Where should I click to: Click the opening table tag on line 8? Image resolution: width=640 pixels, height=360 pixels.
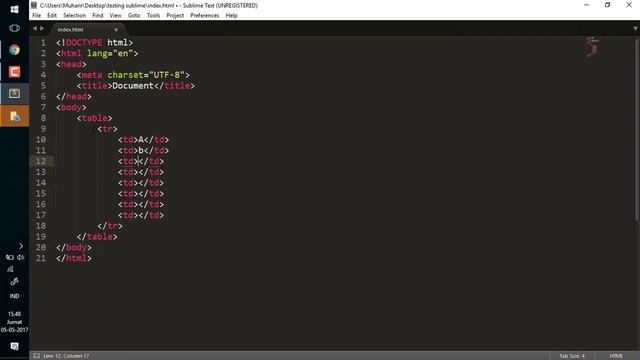(x=95, y=118)
